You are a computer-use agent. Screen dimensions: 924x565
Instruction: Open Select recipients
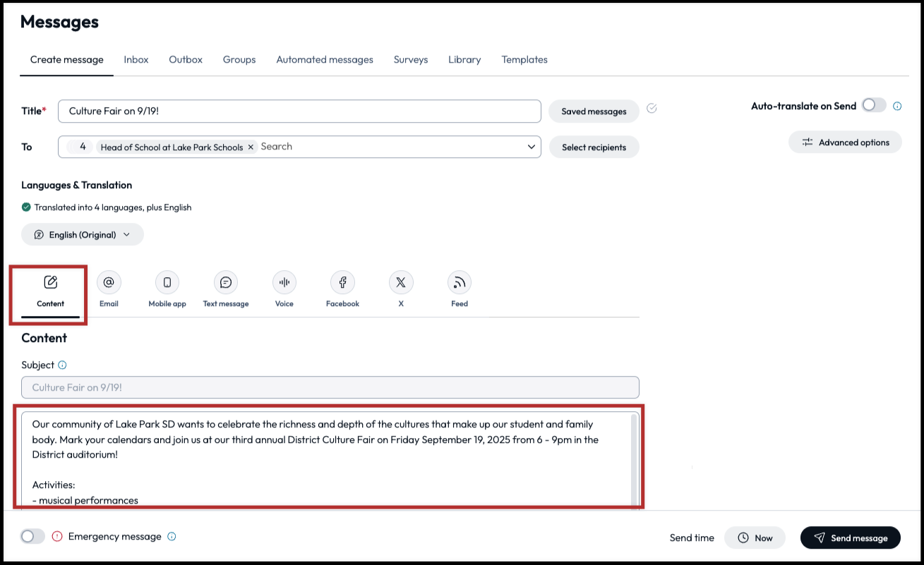(x=594, y=147)
